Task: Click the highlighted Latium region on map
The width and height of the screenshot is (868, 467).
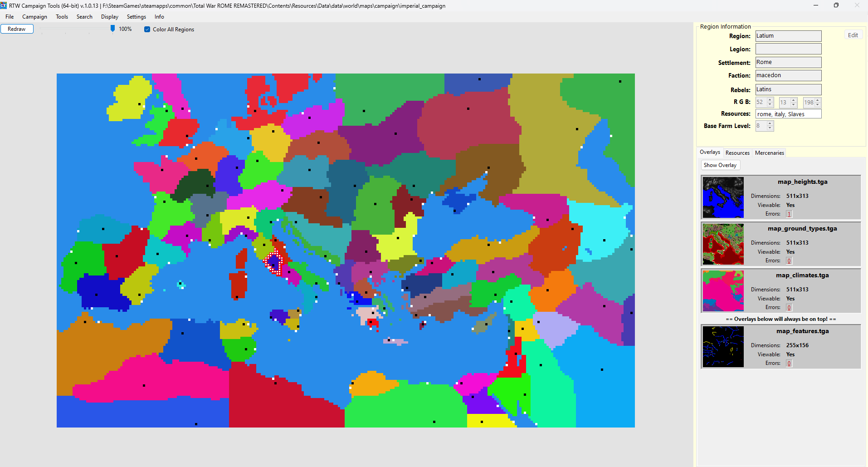Action: pos(273,262)
